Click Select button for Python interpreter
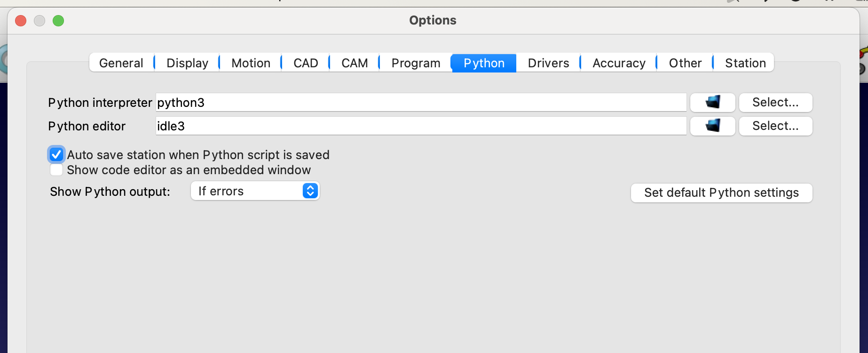The width and height of the screenshot is (868, 353). click(775, 102)
